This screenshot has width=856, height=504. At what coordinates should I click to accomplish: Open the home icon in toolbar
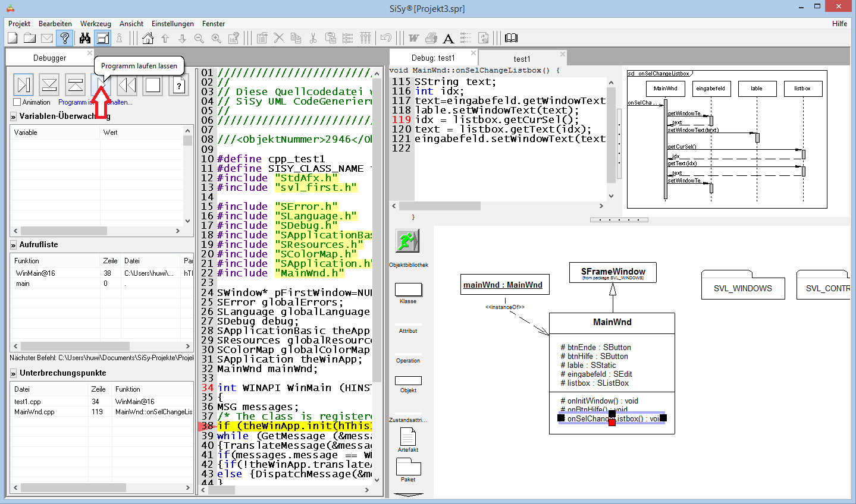coord(148,39)
